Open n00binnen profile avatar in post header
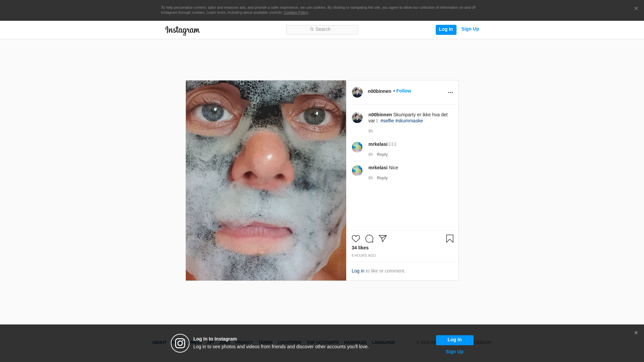Screen dimensions: 644x362 click(357, 92)
